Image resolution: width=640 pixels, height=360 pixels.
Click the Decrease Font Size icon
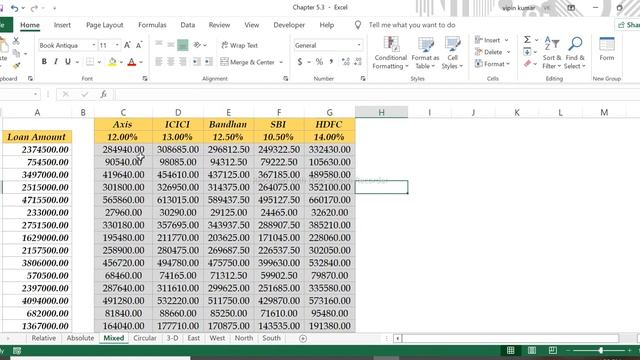click(139, 45)
